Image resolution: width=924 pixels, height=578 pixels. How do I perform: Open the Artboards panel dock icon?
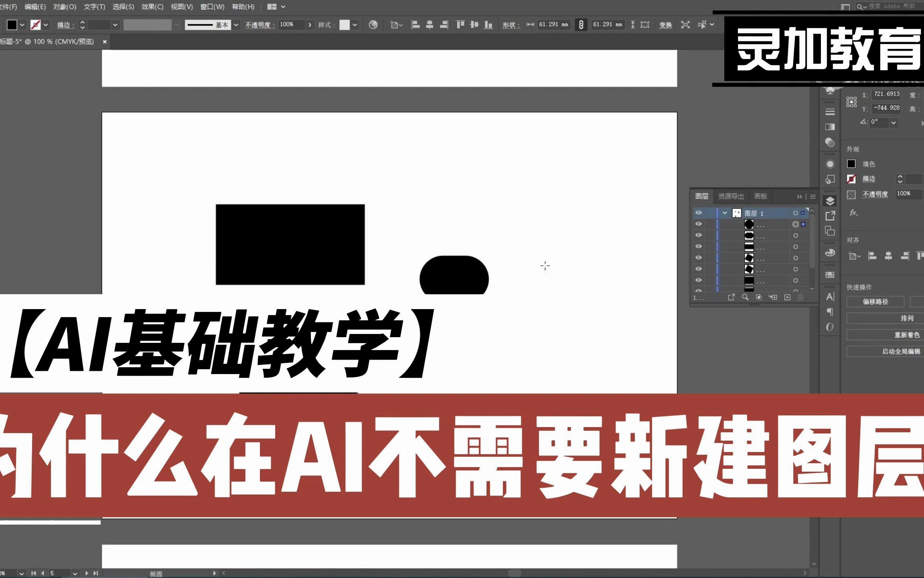830,231
